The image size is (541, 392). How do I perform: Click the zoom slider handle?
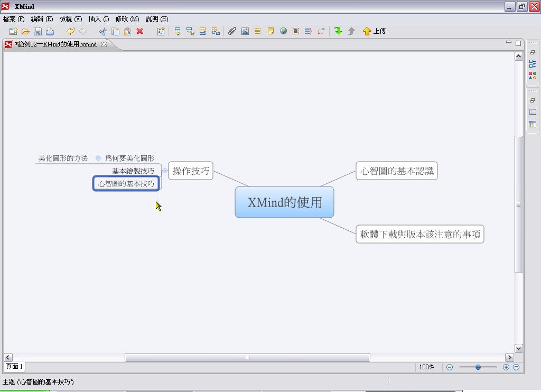point(478,367)
